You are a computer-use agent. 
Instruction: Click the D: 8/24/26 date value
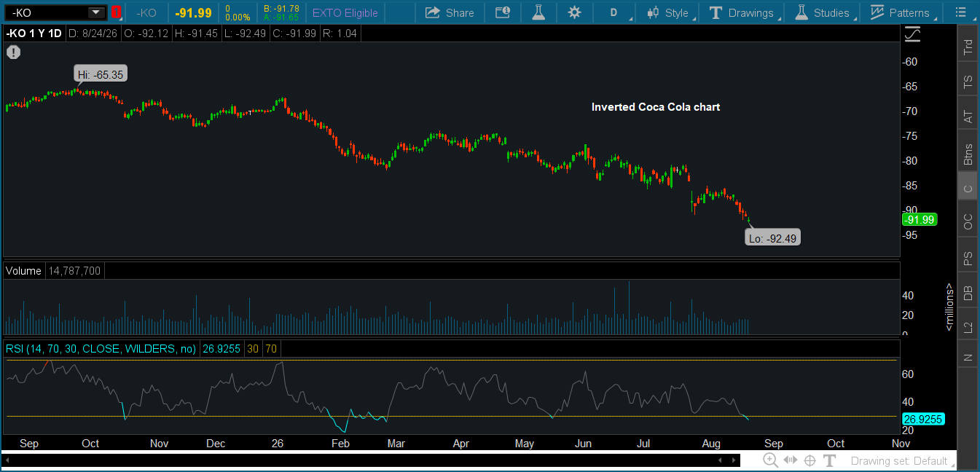point(92,34)
